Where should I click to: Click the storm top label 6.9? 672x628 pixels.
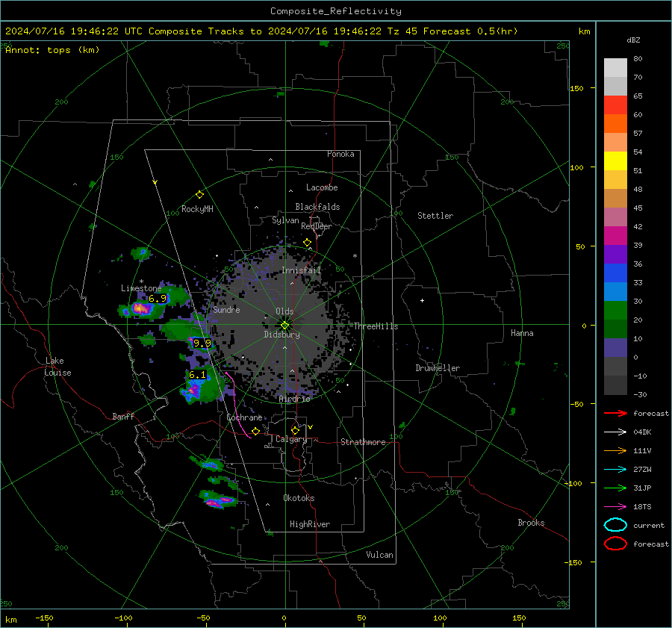click(x=158, y=299)
